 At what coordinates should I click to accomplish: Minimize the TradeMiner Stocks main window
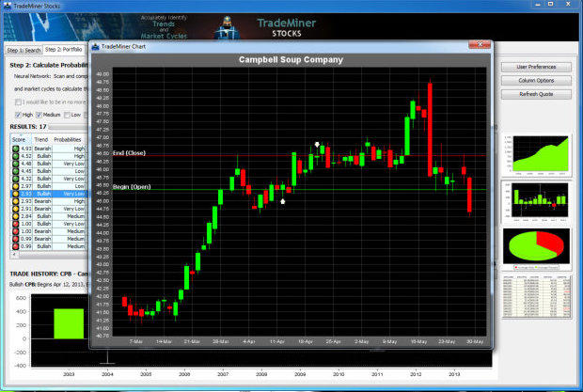click(x=538, y=4)
